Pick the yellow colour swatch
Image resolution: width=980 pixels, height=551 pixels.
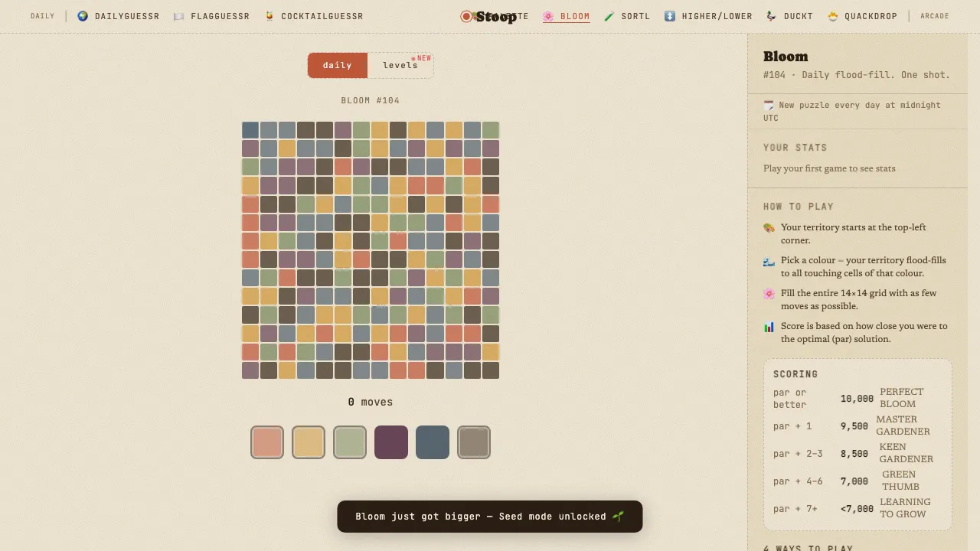coord(309,442)
